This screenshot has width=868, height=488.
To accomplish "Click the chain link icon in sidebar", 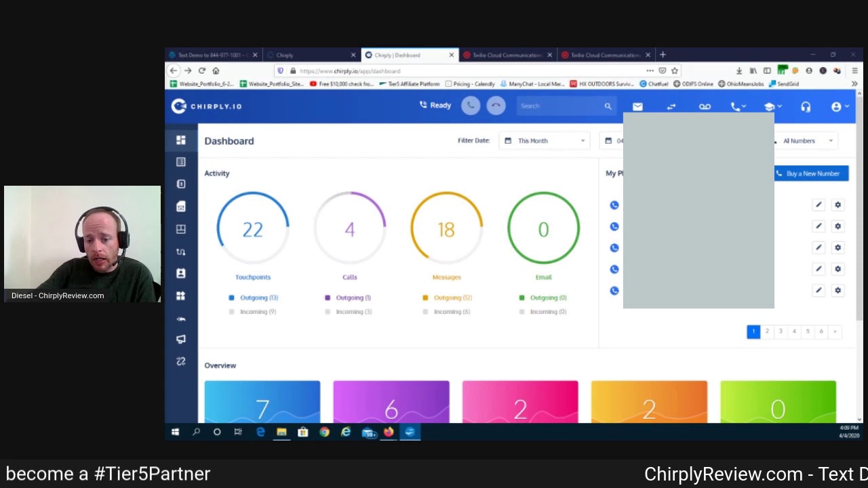I will [x=180, y=361].
